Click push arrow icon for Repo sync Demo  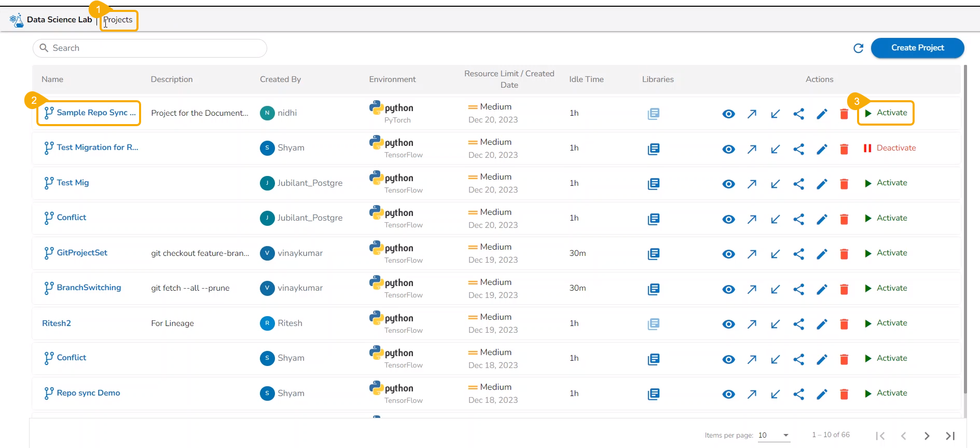point(751,395)
